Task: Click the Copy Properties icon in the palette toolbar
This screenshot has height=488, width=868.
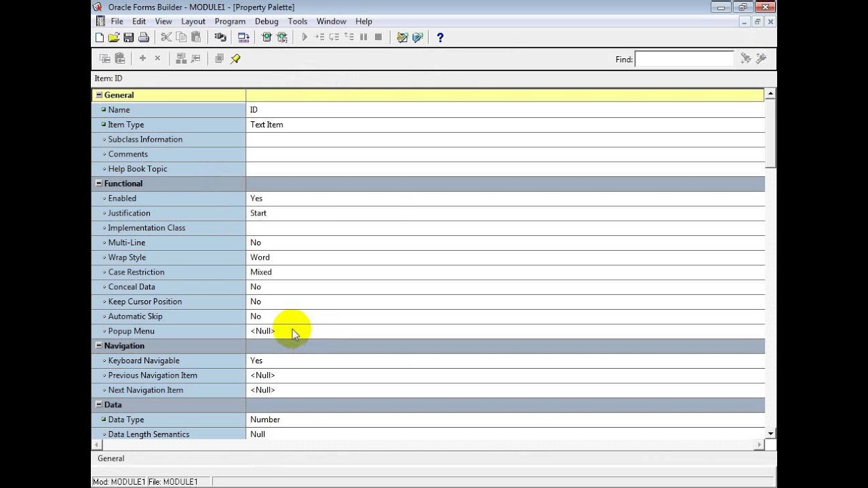Action: pyautogui.click(x=104, y=59)
